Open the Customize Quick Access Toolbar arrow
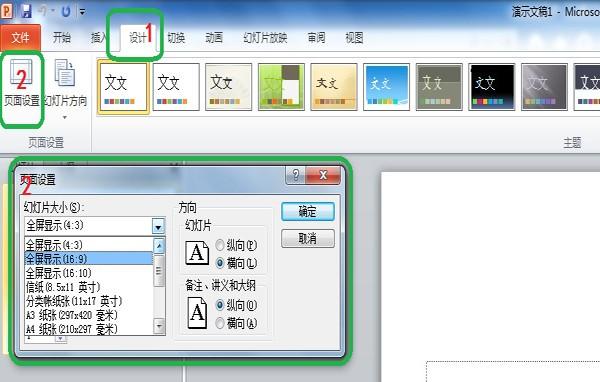Image resolution: width=600 pixels, height=382 pixels. 82,12
